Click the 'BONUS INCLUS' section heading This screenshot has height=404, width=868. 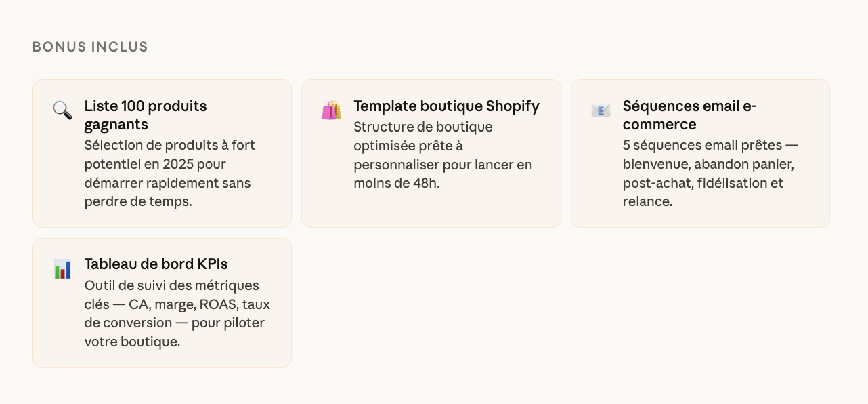coord(90,47)
